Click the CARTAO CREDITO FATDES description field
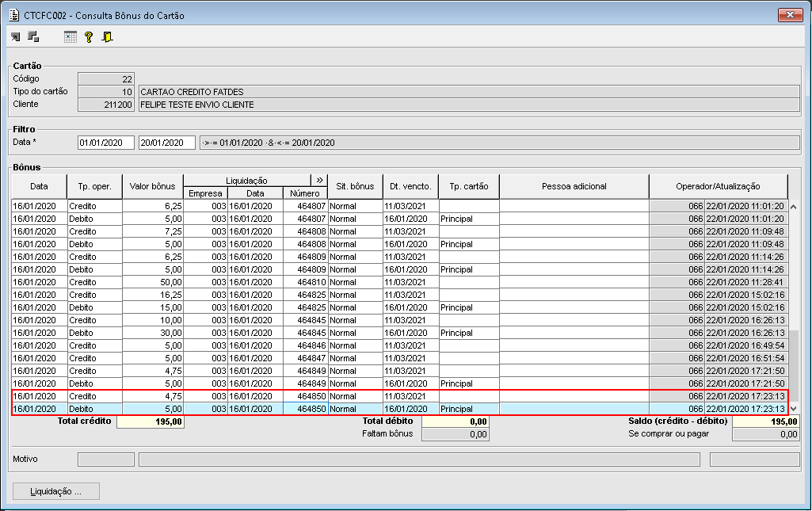 click(x=469, y=92)
